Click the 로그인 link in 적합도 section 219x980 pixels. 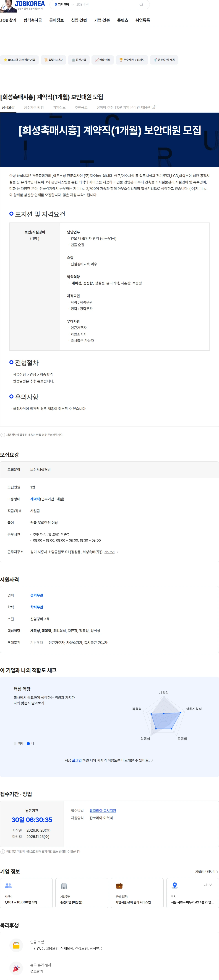[x=77, y=760]
